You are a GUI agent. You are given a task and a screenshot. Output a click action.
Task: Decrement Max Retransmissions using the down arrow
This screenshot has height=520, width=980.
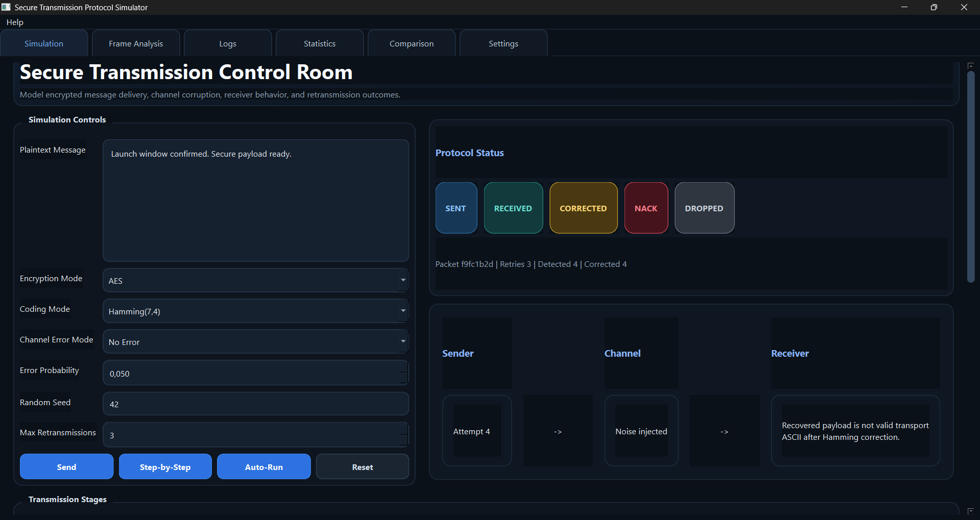pyautogui.click(x=403, y=440)
